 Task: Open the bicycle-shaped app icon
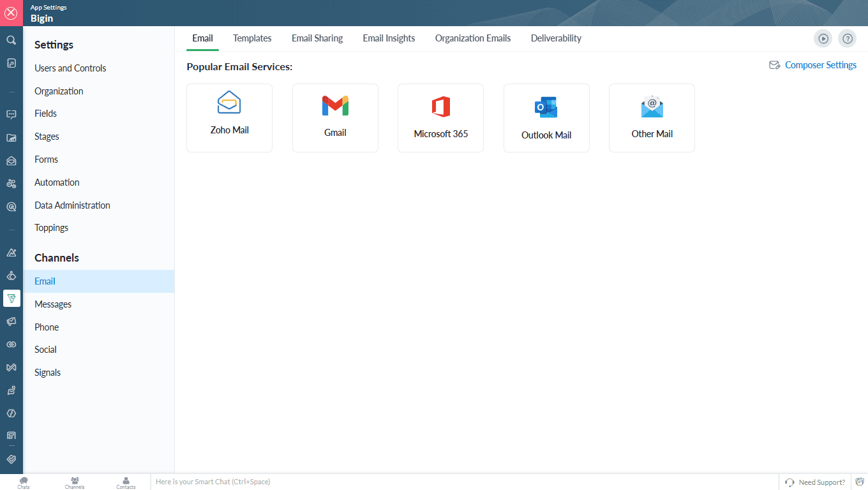(11, 184)
